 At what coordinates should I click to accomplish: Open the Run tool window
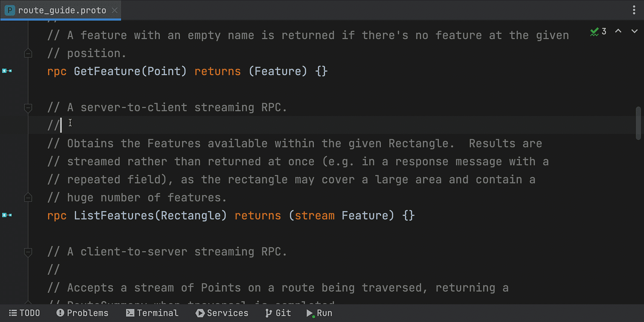(319, 313)
